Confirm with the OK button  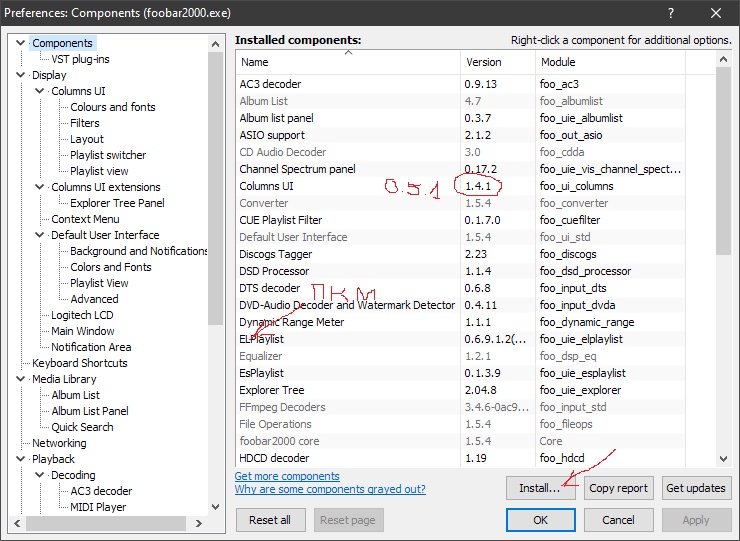pos(540,520)
